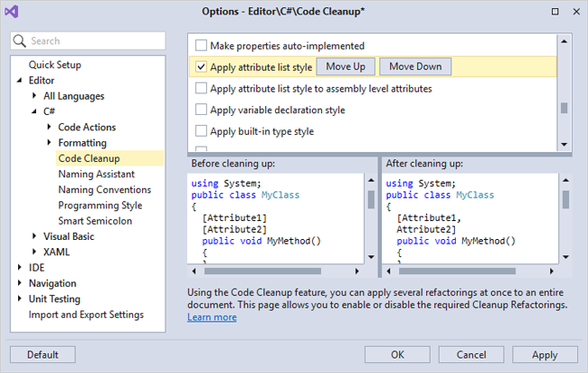Click in the Search input field
Viewport: 588px width, 373px height.
pos(95,42)
